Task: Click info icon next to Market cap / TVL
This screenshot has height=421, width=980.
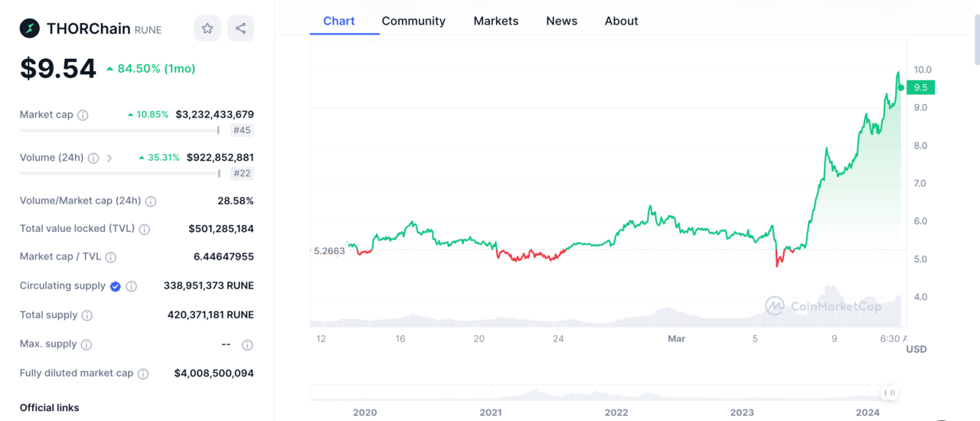Action: tap(111, 257)
